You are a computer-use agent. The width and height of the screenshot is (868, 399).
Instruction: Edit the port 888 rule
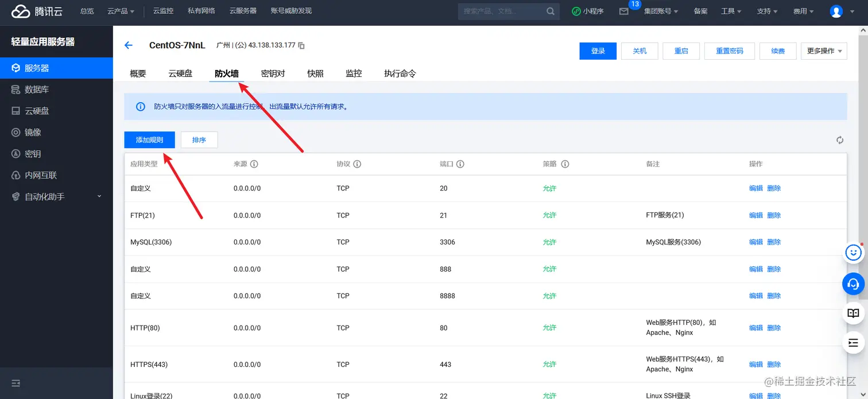[x=756, y=269]
